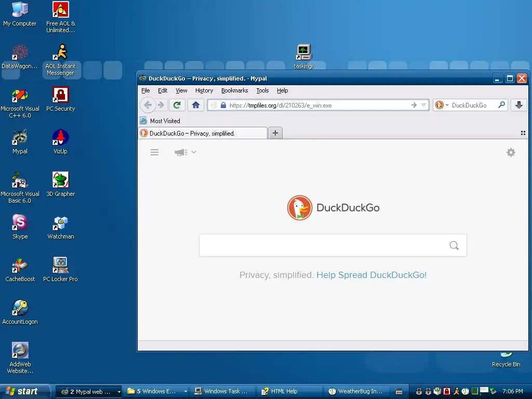Viewport: 532px width, 399px height.
Task: Select the PC Security desktop icon
Action: (x=60, y=99)
